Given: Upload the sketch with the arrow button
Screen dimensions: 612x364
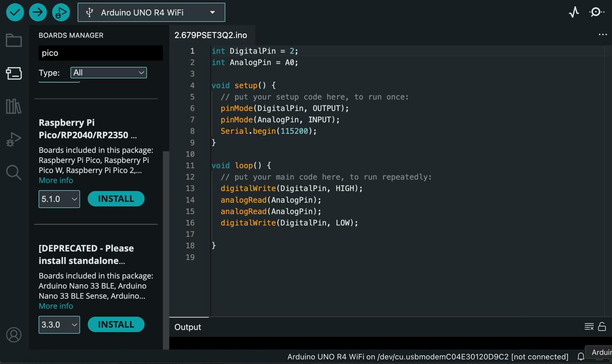Looking at the screenshot, I should click(x=38, y=12).
